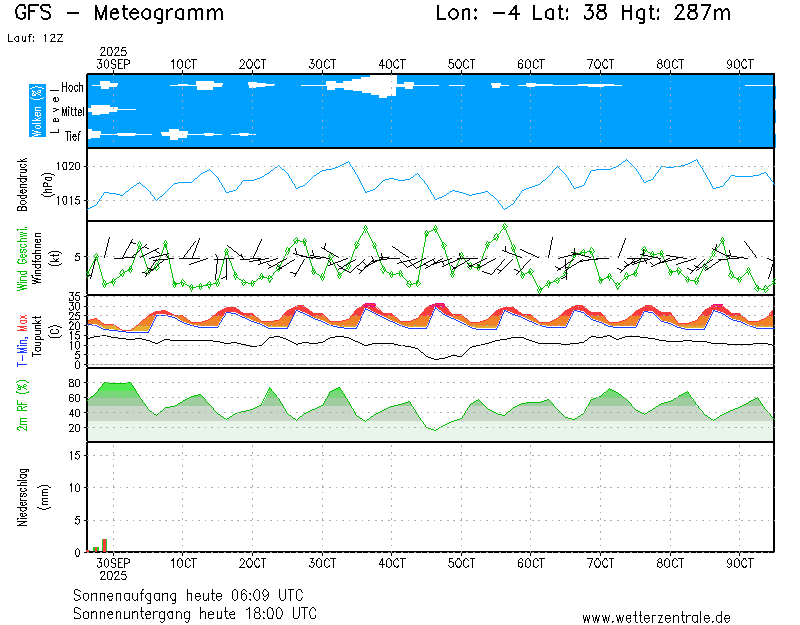Click '5OCT' on the bottom date axis
Viewport: 800px width, 625px height.
point(461,563)
